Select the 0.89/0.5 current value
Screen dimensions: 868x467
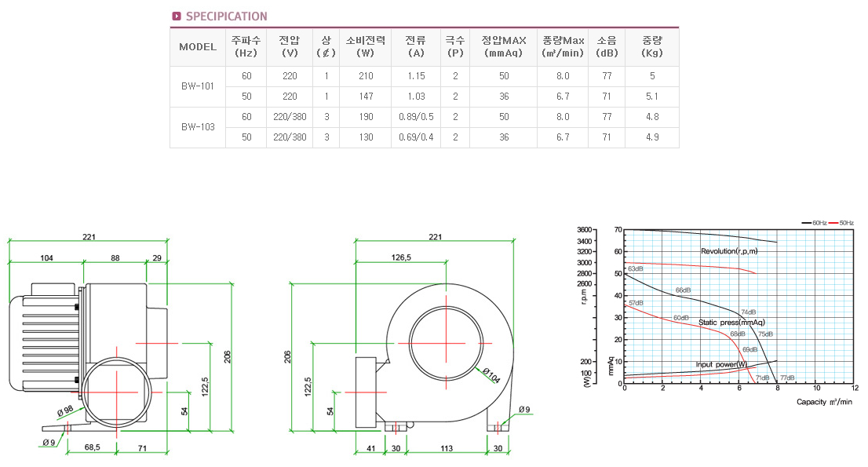[x=416, y=117]
